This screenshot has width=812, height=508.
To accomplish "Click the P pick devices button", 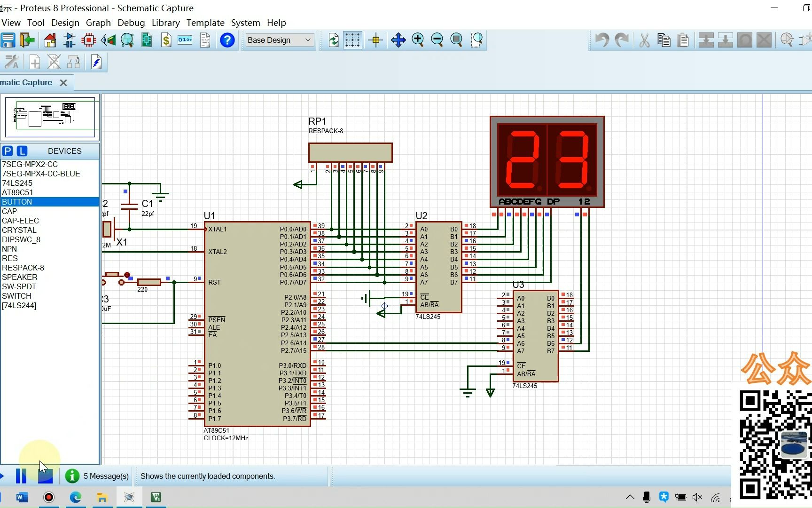I will point(8,151).
